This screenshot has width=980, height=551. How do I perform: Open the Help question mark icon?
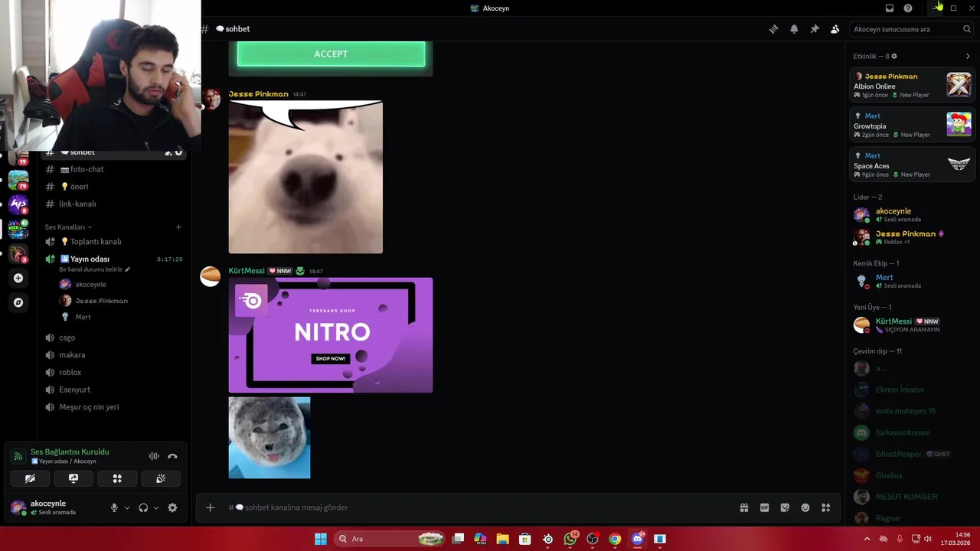[908, 8]
